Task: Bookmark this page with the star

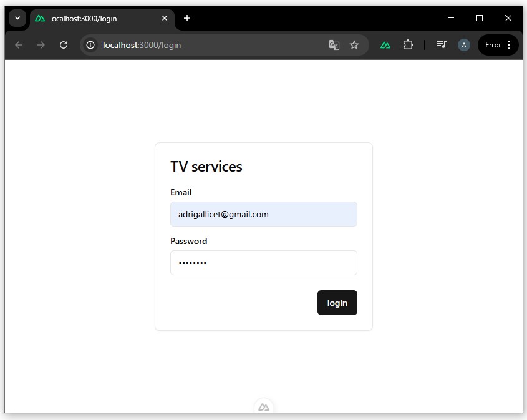Action: pyautogui.click(x=354, y=45)
